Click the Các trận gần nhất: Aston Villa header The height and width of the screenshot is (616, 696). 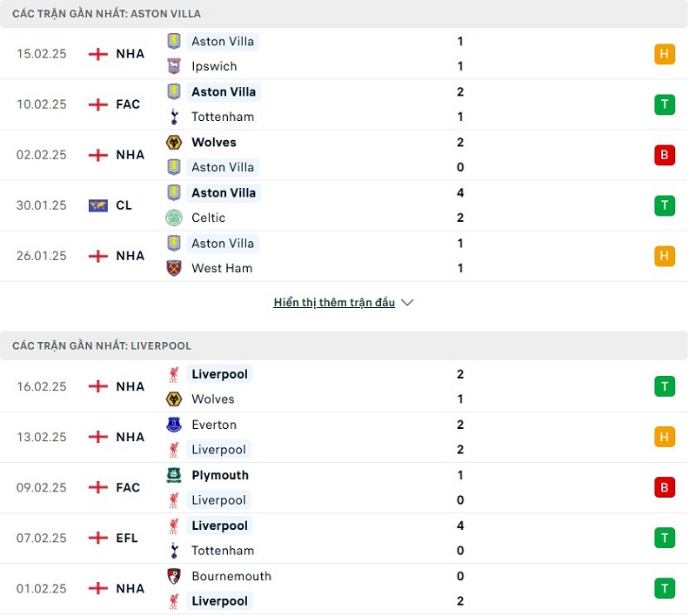[x=106, y=14]
